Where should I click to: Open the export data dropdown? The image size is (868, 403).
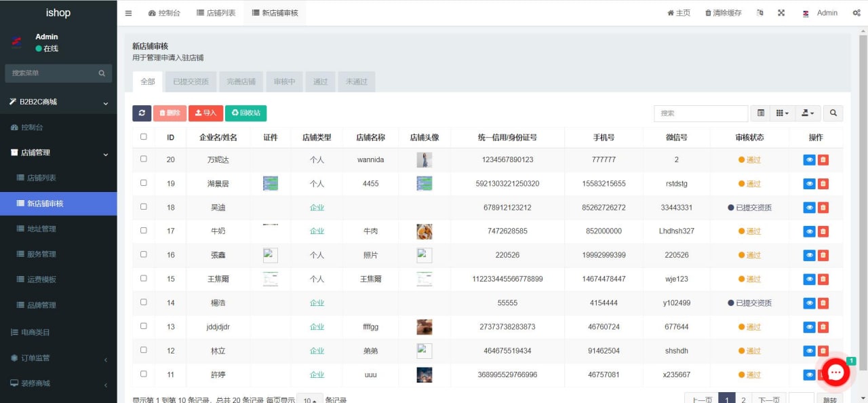point(808,113)
